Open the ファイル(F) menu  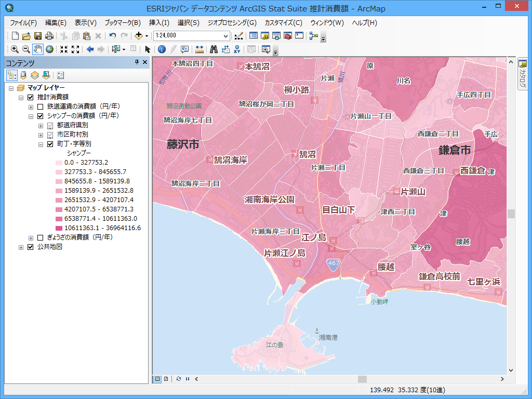[x=23, y=23]
